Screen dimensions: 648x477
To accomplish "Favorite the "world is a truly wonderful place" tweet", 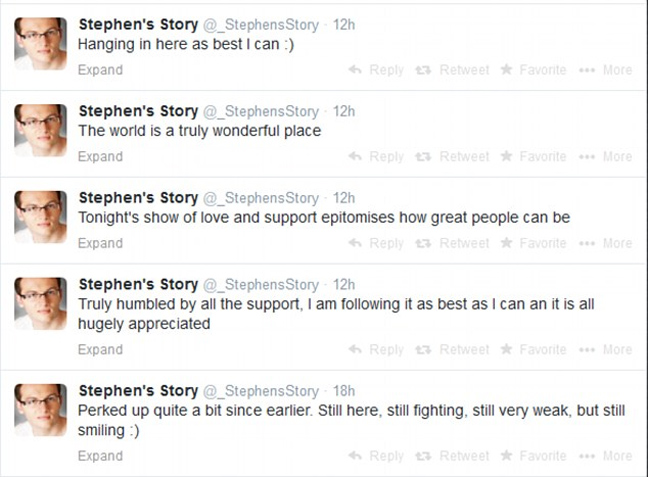I will pyautogui.click(x=533, y=157).
